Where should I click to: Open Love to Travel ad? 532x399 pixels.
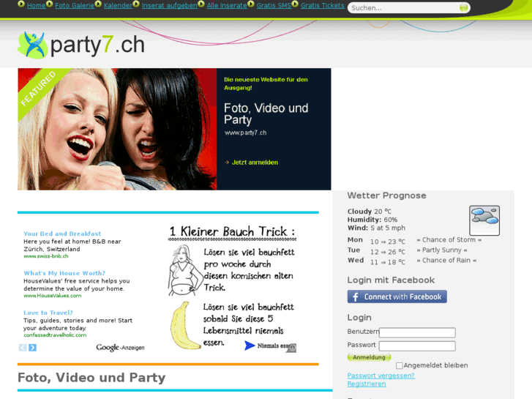tap(48, 313)
